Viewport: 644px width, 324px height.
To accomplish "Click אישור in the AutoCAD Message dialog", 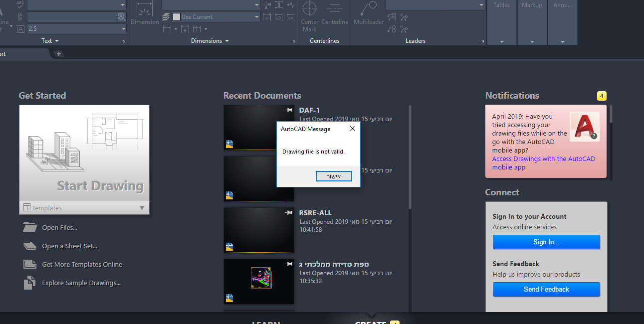I will click(x=334, y=176).
